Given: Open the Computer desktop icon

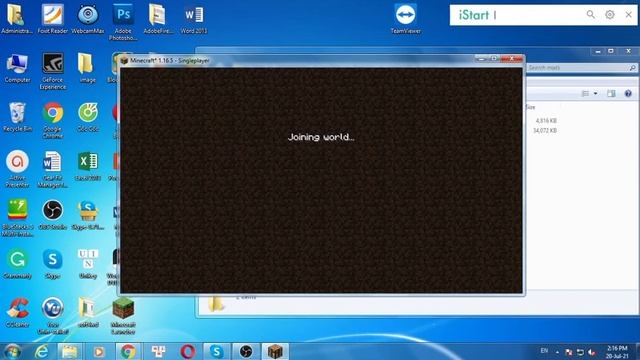Looking at the screenshot, I should [17, 68].
